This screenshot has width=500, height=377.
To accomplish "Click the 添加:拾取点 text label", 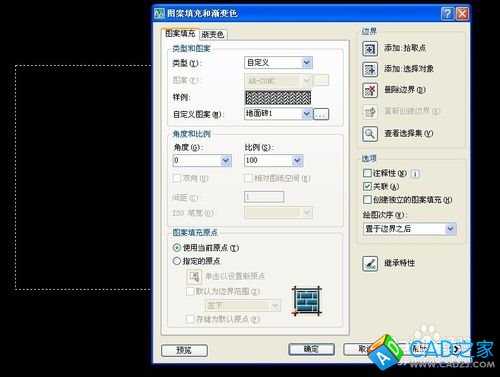I will pyautogui.click(x=405, y=48).
